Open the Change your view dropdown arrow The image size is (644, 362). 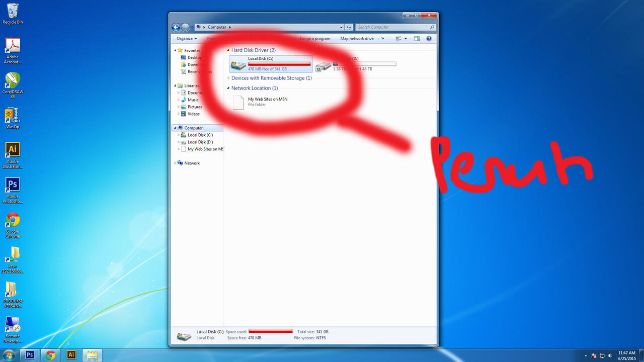tap(406, 39)
